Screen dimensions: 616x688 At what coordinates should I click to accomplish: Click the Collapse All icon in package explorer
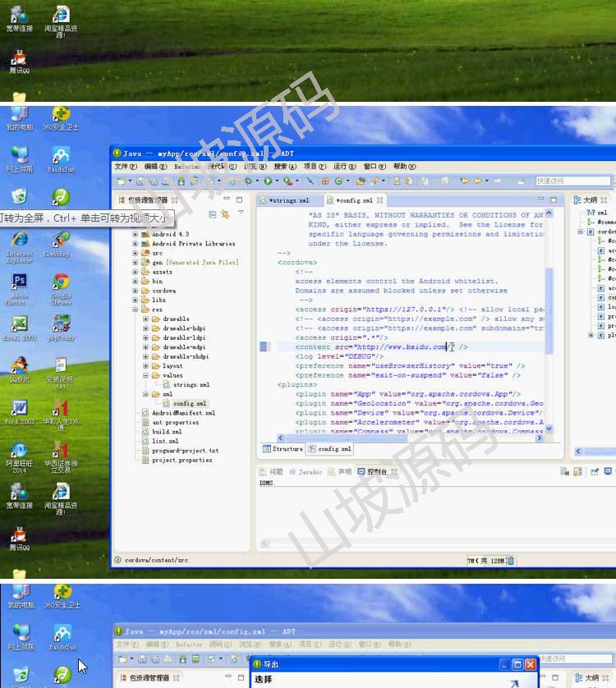click(213, 214)
